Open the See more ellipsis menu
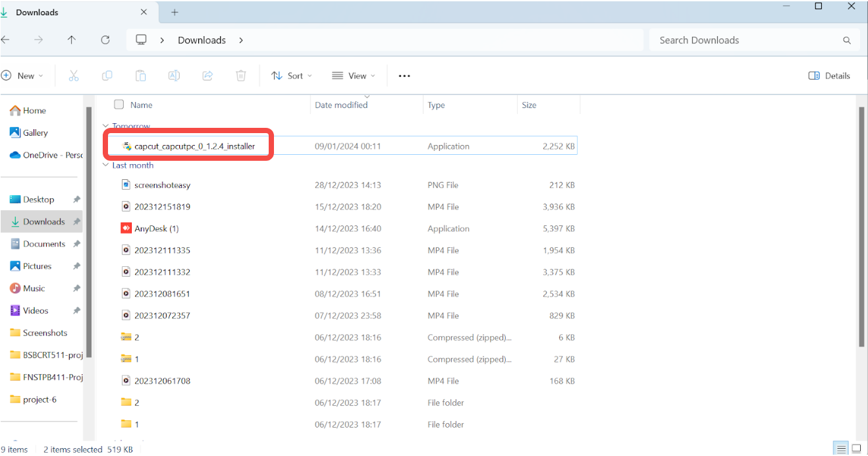Screen dimensions: 868x456 [x=404, y=76]
